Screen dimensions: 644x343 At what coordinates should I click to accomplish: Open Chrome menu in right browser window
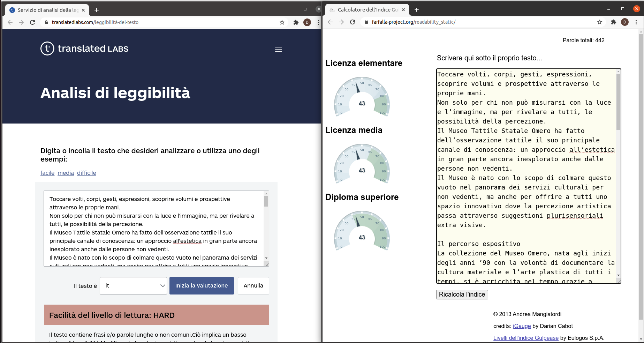point(636,22)
